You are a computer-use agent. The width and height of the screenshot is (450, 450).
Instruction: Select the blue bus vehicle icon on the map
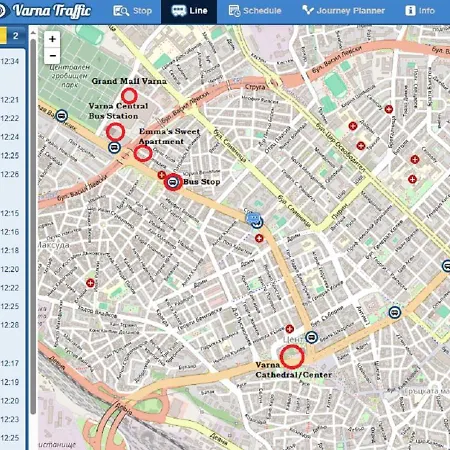(252, 219)
